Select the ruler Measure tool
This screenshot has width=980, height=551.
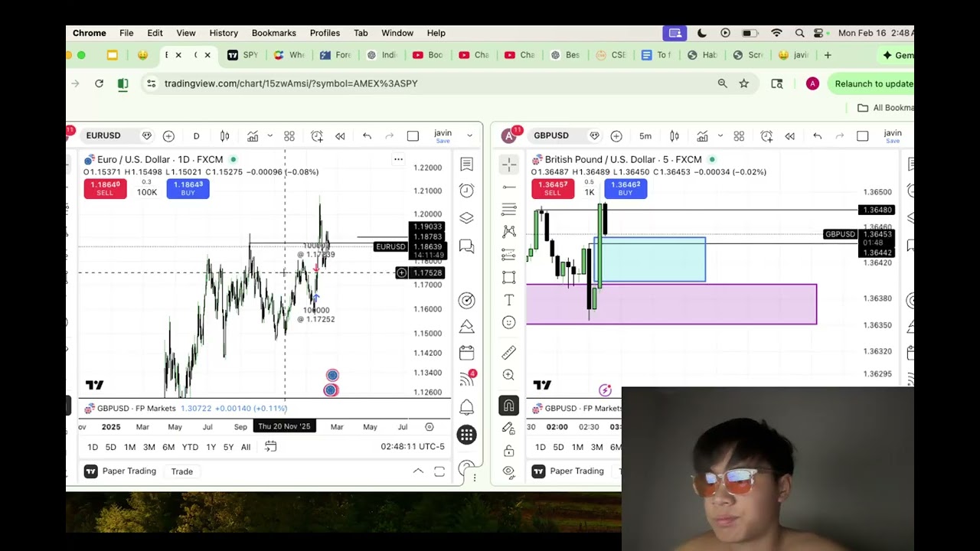[x=508, y=352]
